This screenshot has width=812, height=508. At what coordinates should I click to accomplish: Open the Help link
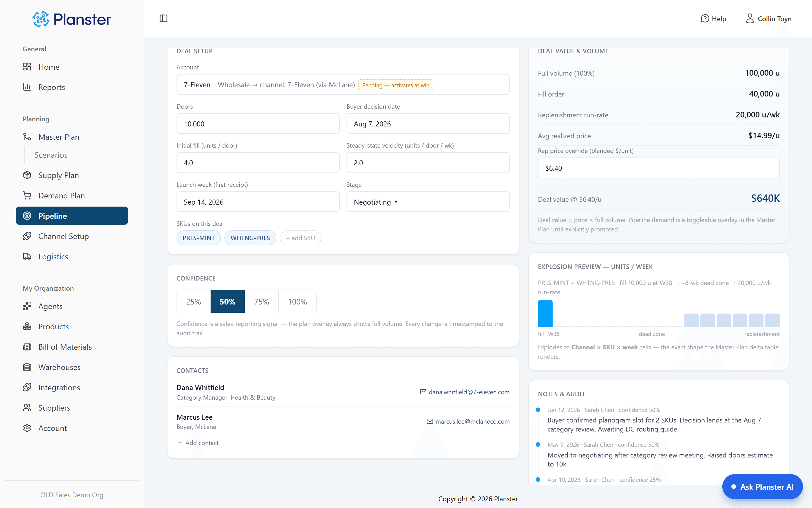[713, 19]
